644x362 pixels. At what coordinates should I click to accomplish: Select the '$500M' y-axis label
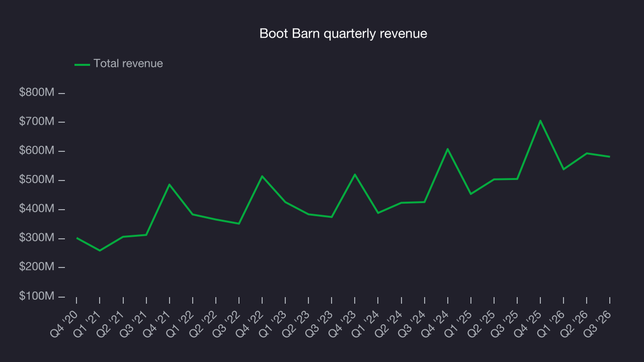37,179
